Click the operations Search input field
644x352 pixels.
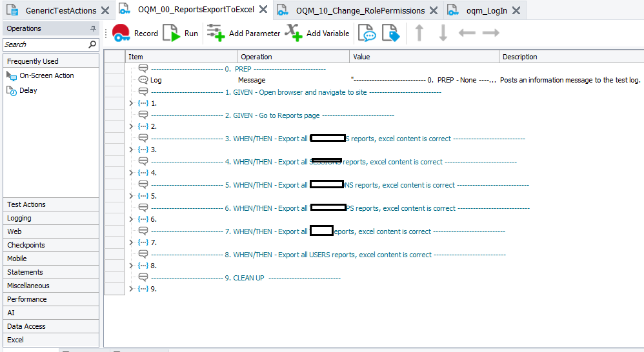45,44
